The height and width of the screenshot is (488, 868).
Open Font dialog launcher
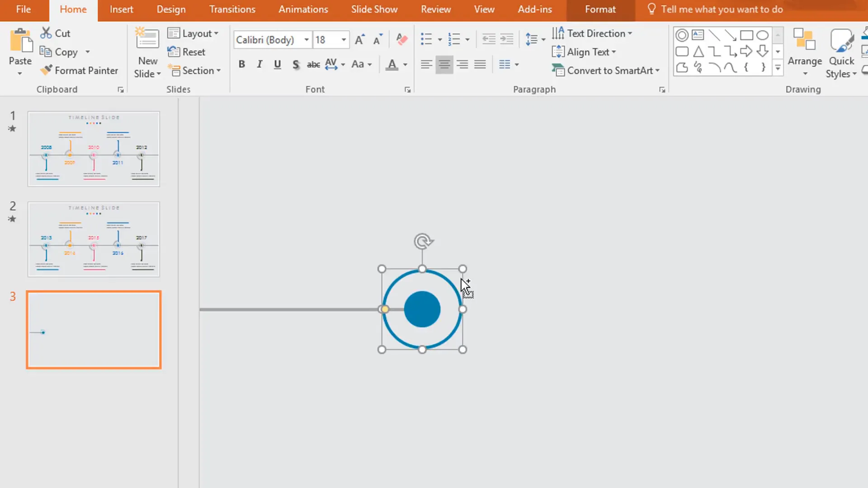pyautogui.click(x=407, y=90)
